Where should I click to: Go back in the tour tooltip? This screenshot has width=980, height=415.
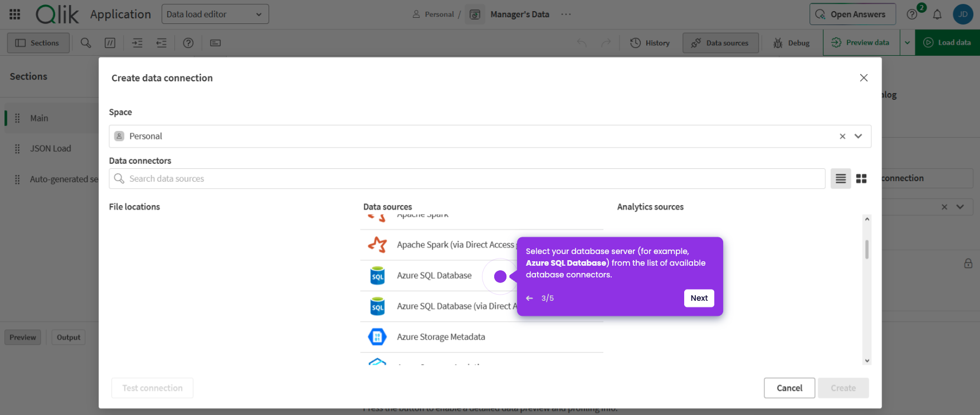(529, 299)
